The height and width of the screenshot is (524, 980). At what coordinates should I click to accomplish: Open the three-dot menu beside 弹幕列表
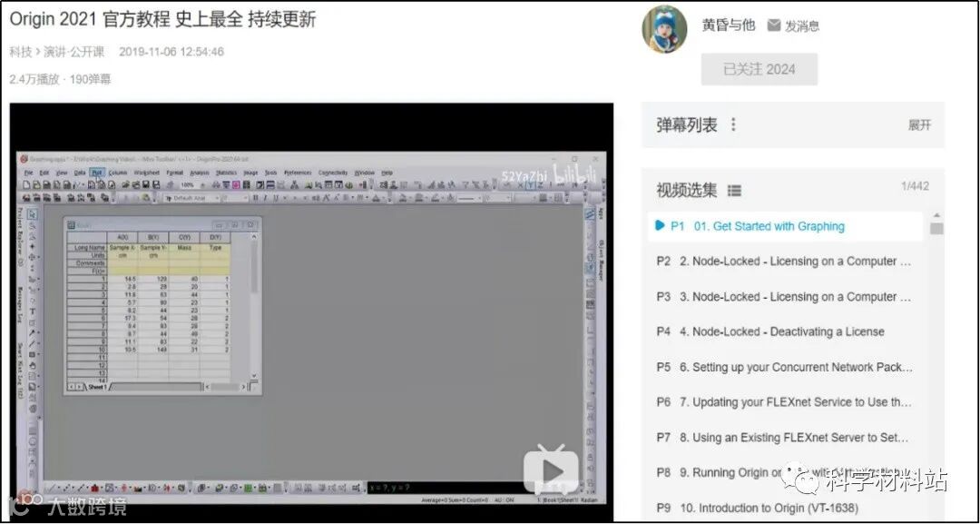733,125
